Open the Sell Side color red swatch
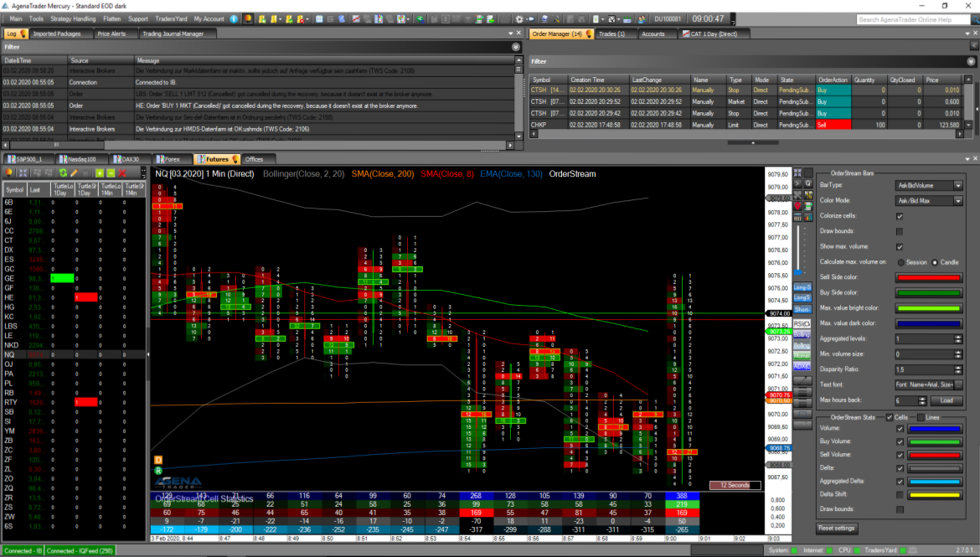The image size is (980, 557). (x=929, y=277)
